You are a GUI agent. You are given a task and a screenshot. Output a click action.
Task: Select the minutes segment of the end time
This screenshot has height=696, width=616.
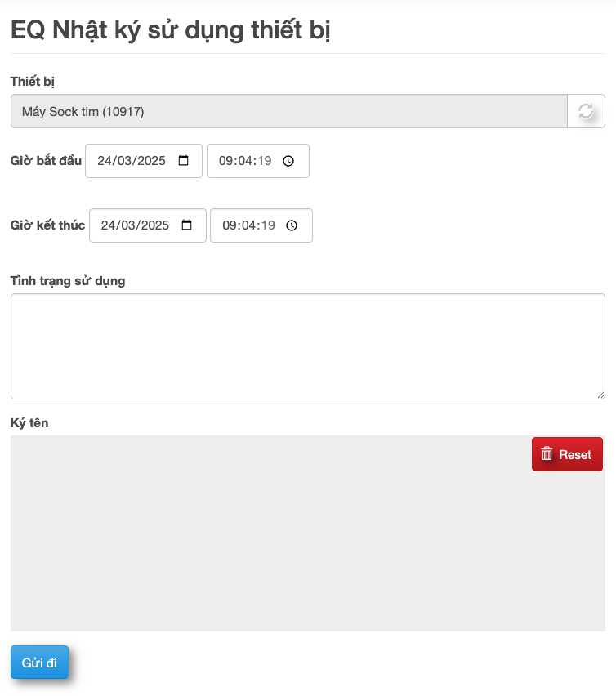248,225
